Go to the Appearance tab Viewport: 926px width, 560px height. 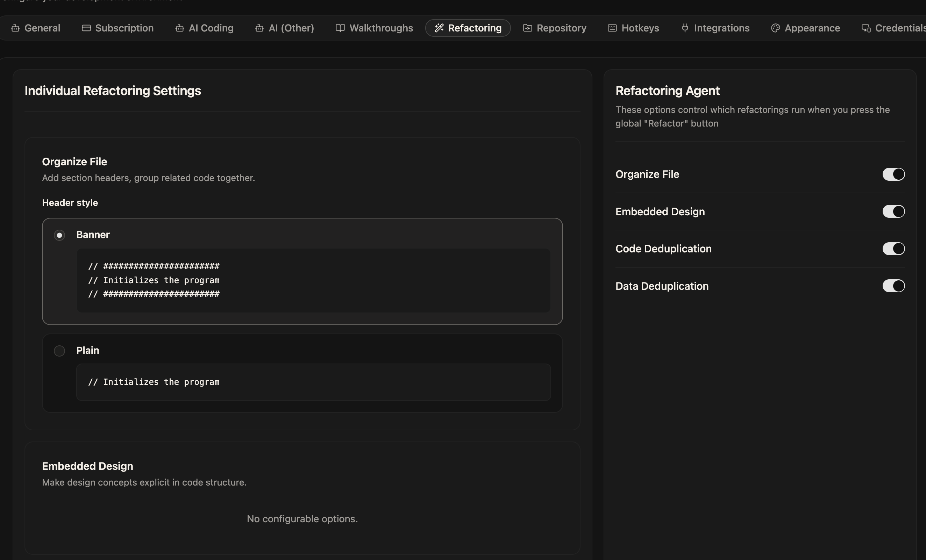point(805,28)
